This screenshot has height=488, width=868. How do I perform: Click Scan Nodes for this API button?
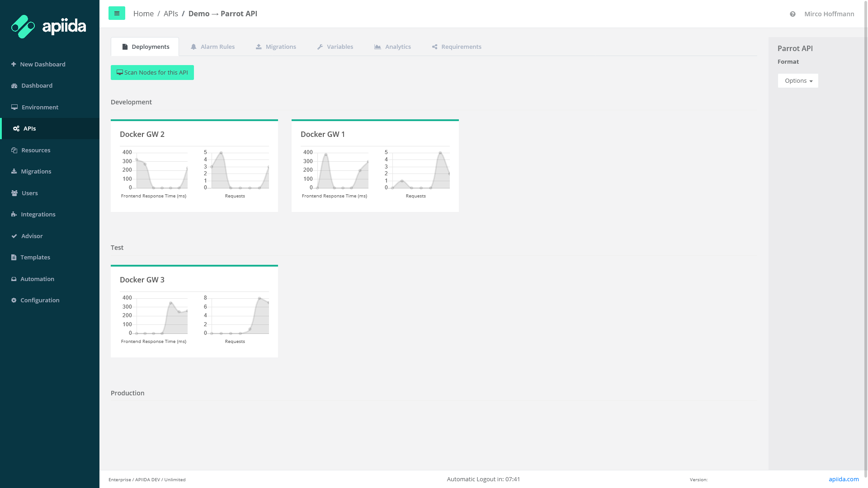pos(152,72)
